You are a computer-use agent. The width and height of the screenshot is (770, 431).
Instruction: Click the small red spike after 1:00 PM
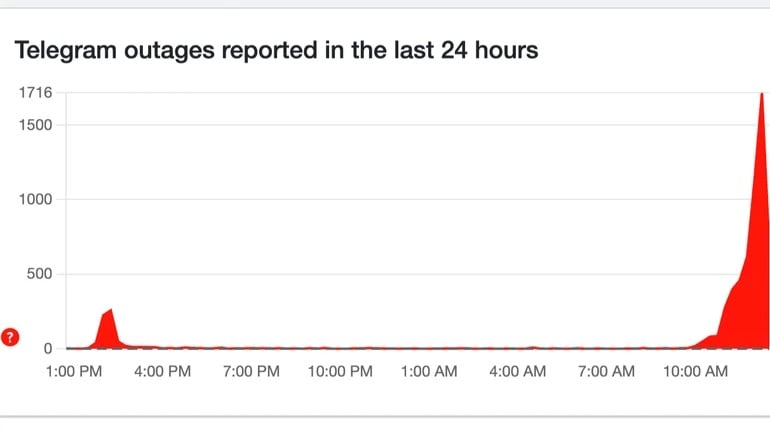pos(108,325)
